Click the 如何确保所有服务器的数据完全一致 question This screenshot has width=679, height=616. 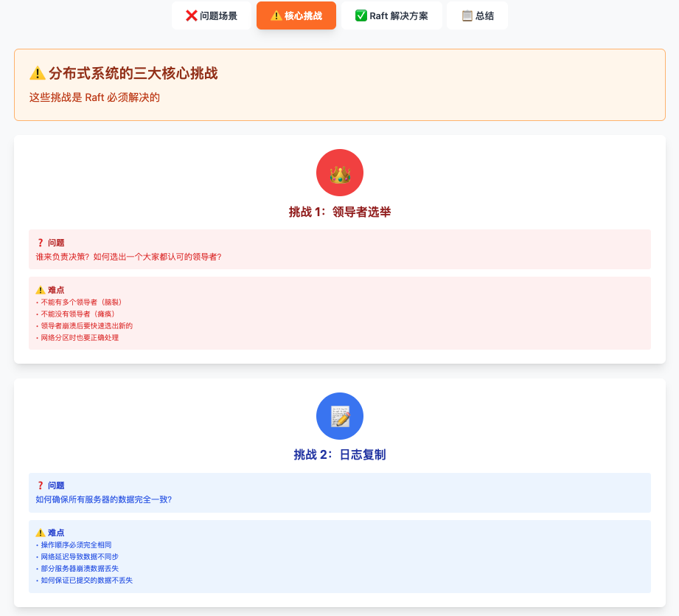point(104,499)
